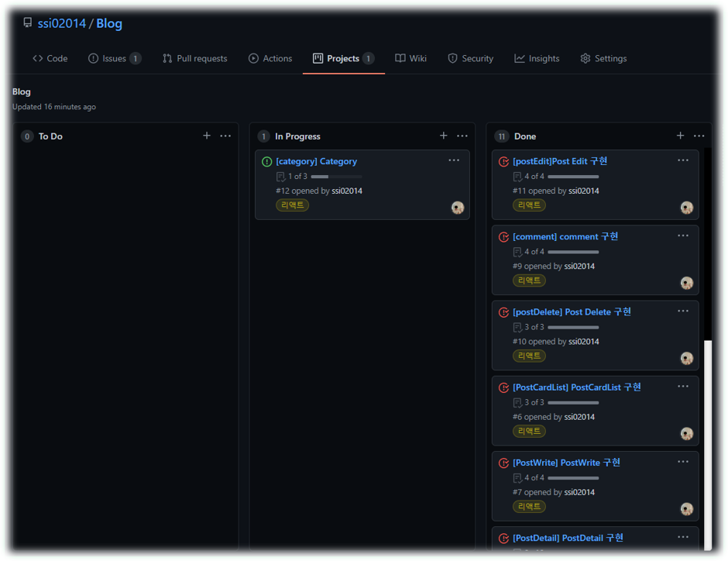Open the Pull requests tab
Screen dimensions: 728x561
[x=195, y=59]
